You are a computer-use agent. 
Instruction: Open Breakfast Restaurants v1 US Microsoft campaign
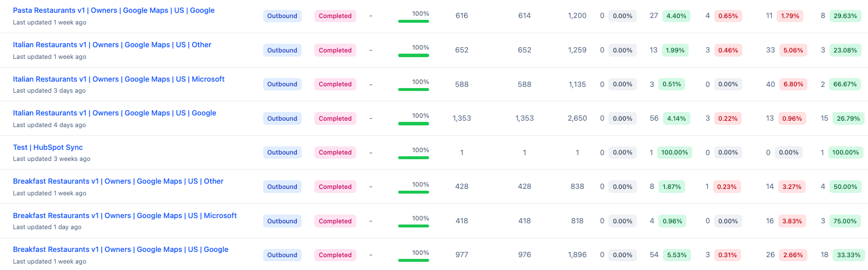pos(125,216)
